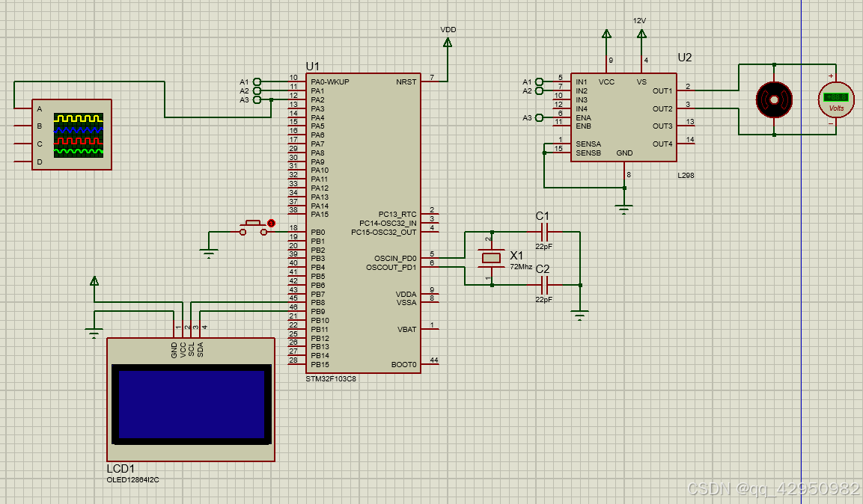Toggle the A1 terminal connected to PA0-WKUP
863x504 pixels.
click(x=256, y=80)
